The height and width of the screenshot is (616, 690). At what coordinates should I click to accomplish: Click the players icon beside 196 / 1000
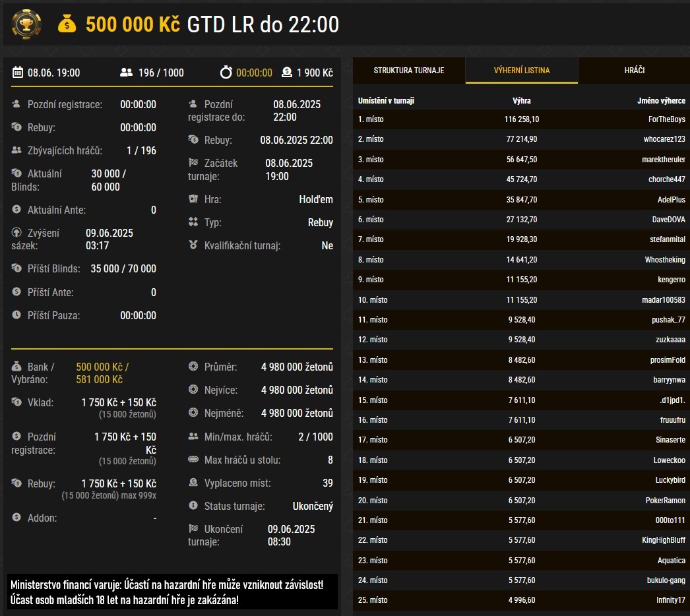click(127, 73)
